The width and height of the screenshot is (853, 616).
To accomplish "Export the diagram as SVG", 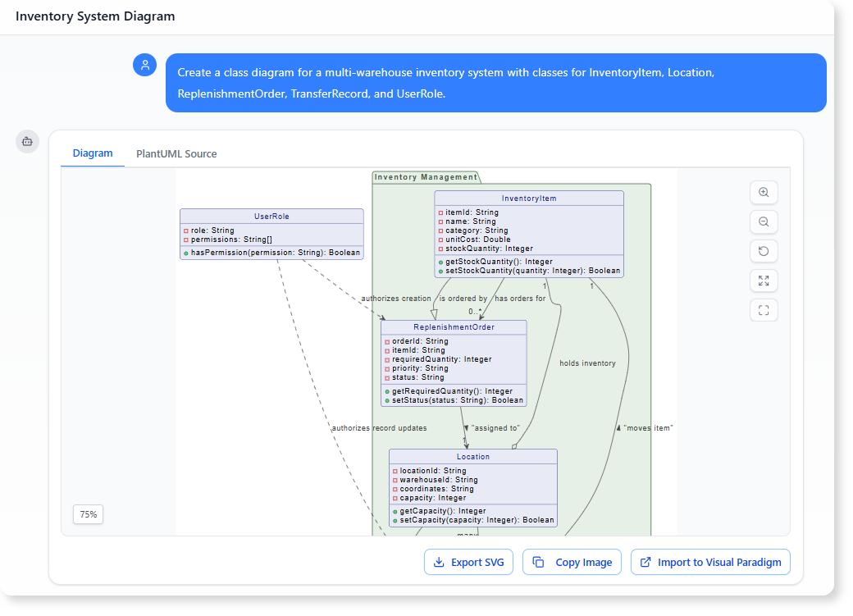I will [x=468, y=562].
